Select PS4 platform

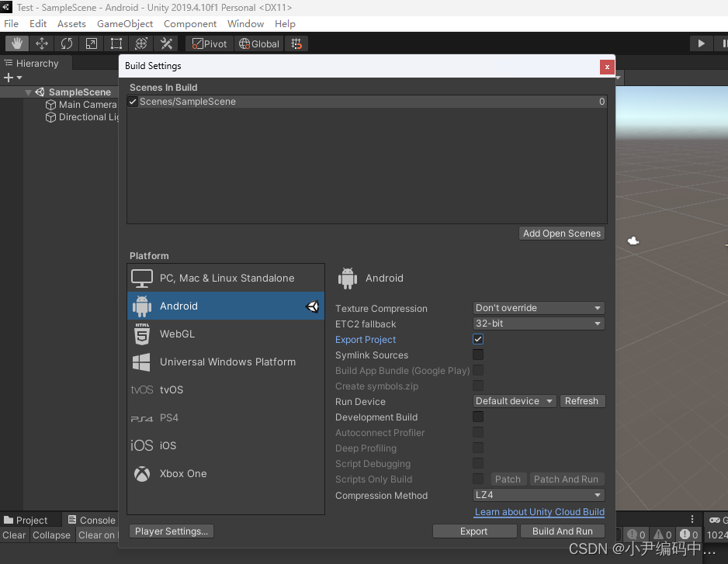[x=226, y=417]
